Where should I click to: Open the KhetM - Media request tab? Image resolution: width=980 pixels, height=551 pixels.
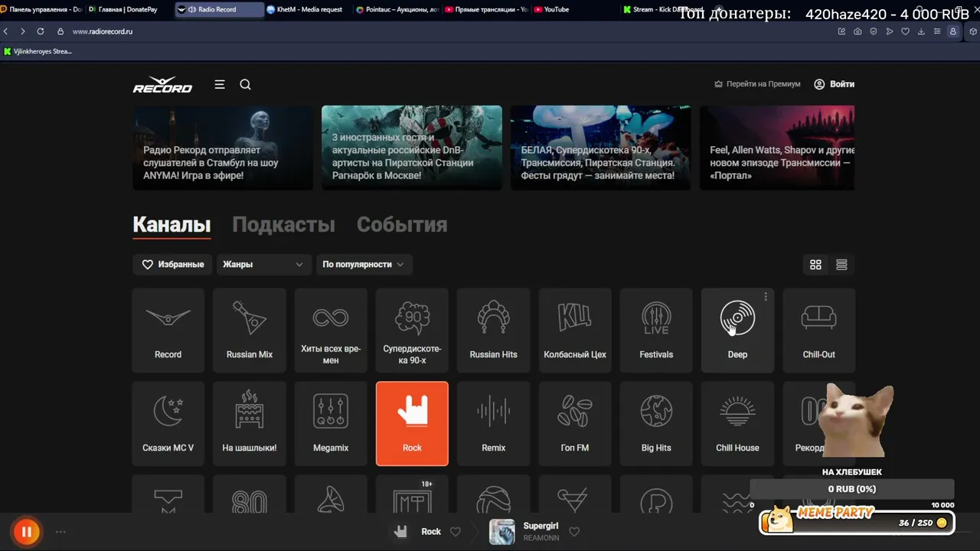[x=308, y=9]
